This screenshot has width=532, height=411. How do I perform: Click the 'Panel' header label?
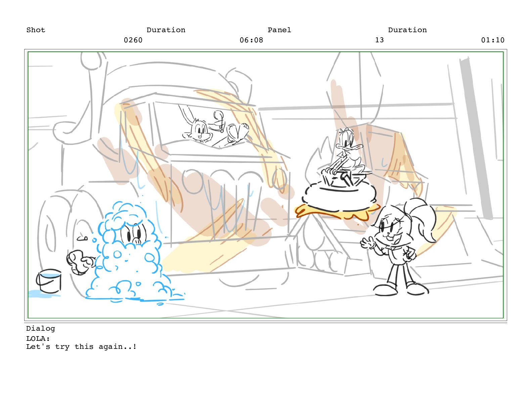pos(279,30)
